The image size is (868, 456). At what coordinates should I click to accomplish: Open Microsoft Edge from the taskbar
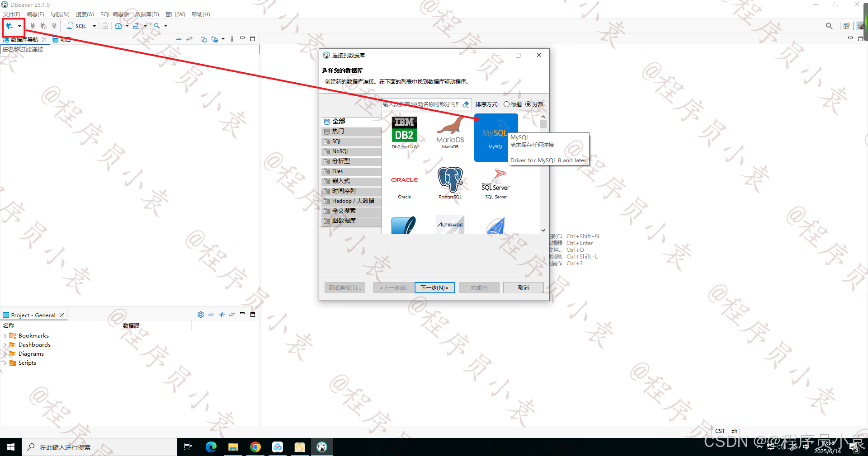tap(211, 447)
